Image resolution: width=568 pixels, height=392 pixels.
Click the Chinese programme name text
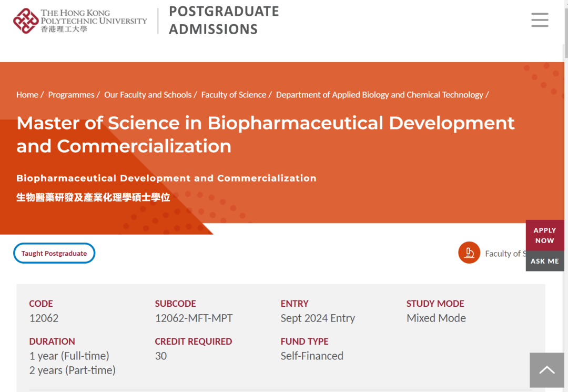coord(93,197)
